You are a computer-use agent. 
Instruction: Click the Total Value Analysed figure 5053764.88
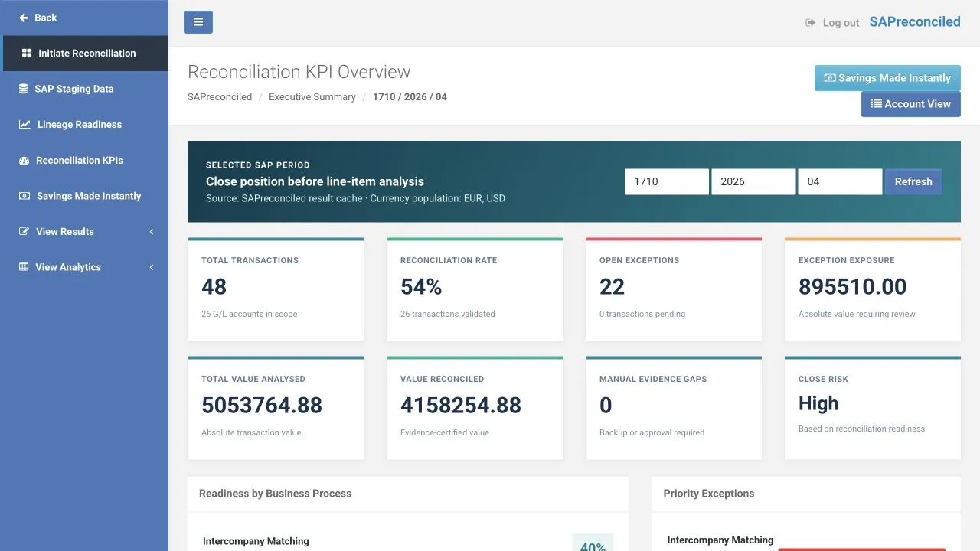coord(262,405)
